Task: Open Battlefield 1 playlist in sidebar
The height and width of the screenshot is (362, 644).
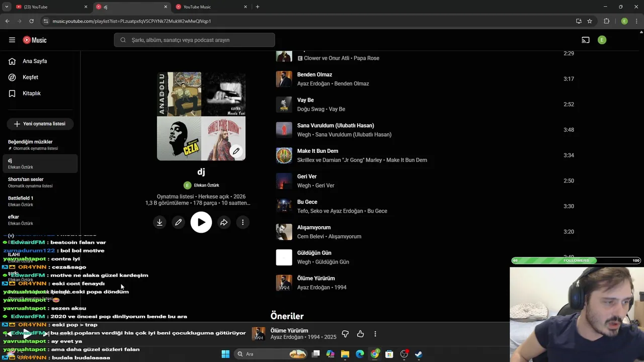Action: click(x=40, y=201)
